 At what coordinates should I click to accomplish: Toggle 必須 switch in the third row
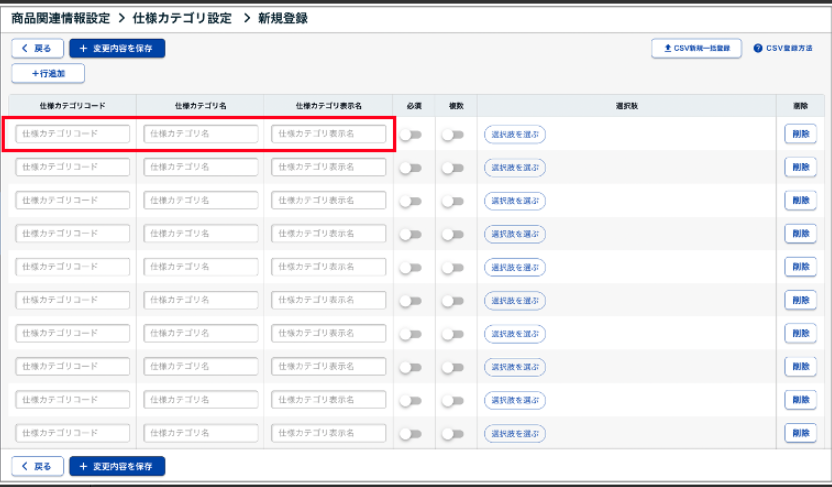point(410,201)
